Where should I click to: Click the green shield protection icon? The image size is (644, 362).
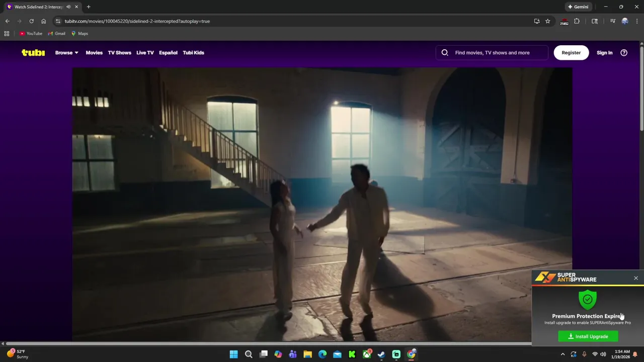[588, 300]
